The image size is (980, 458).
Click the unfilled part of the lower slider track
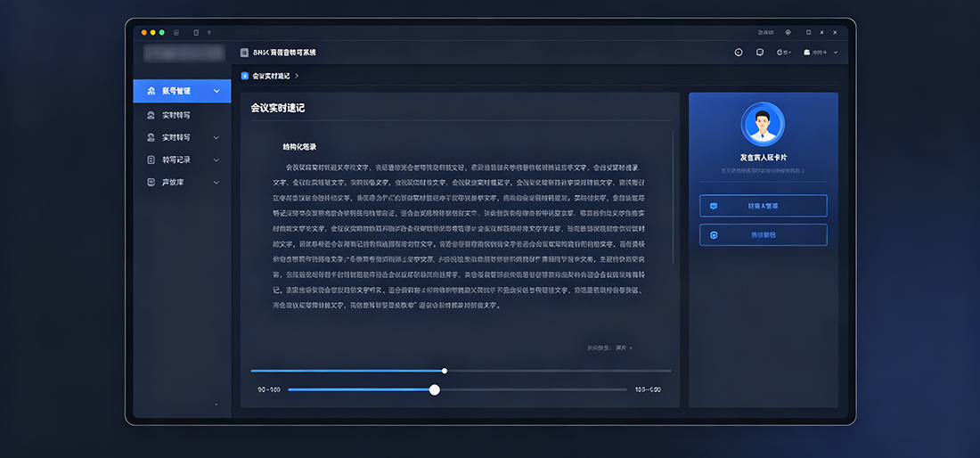coord(533,390)
